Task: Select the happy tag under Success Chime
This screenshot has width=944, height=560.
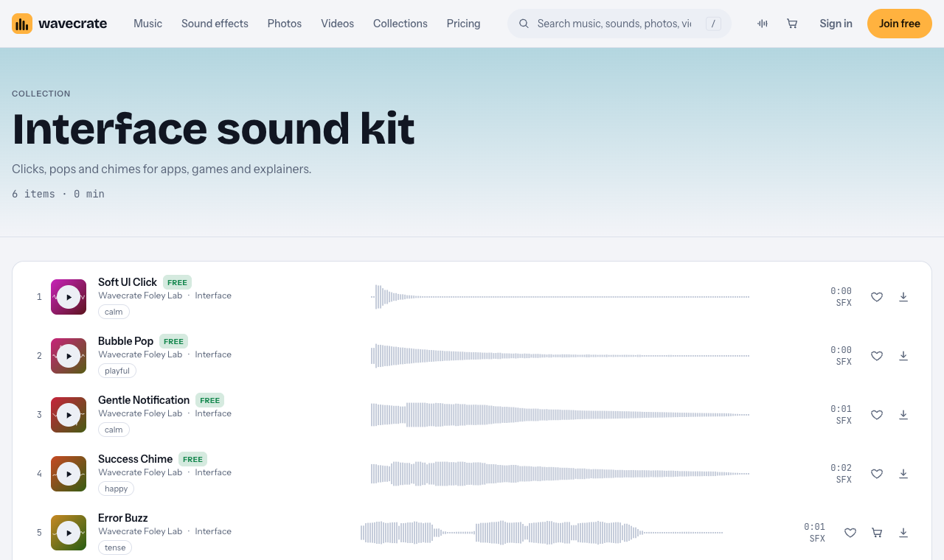Action: [117, 489]
